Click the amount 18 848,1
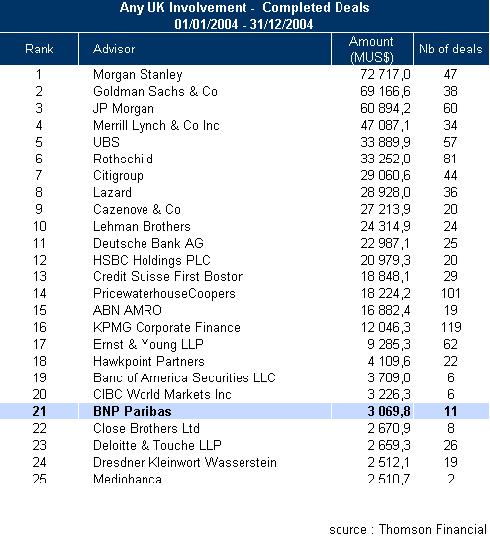This screenshot has width=490, height=539. click(x=385, y=276)
